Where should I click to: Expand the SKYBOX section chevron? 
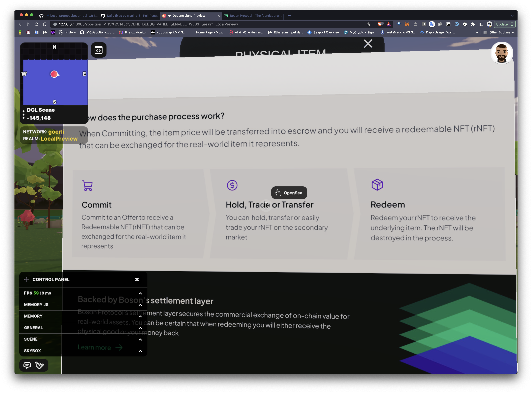tap(140, 351)
